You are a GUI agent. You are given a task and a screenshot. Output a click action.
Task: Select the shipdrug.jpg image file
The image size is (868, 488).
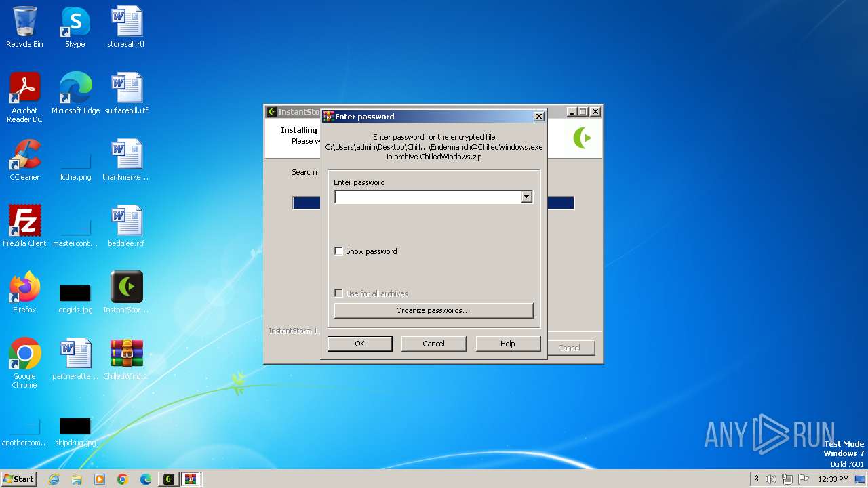pos(75,430)
